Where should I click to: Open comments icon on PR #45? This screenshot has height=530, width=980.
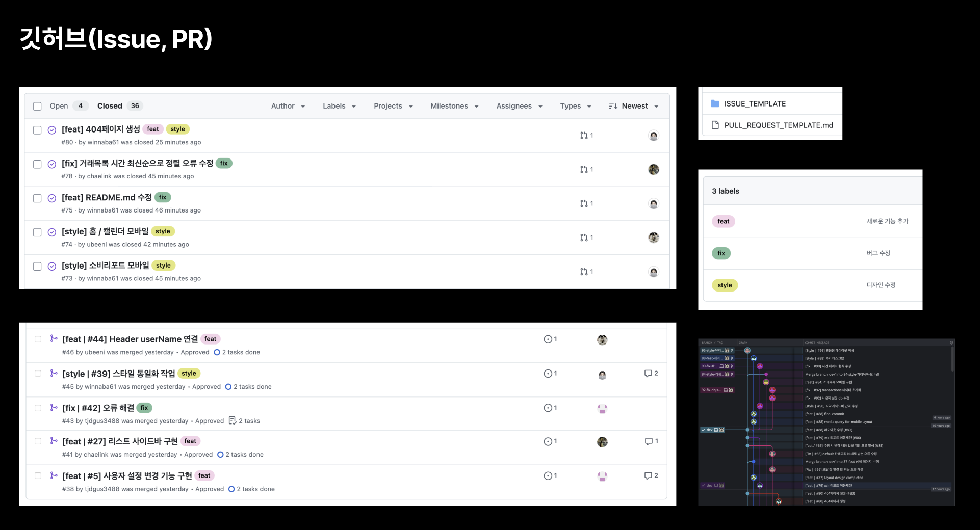click(x=648, y=374)
